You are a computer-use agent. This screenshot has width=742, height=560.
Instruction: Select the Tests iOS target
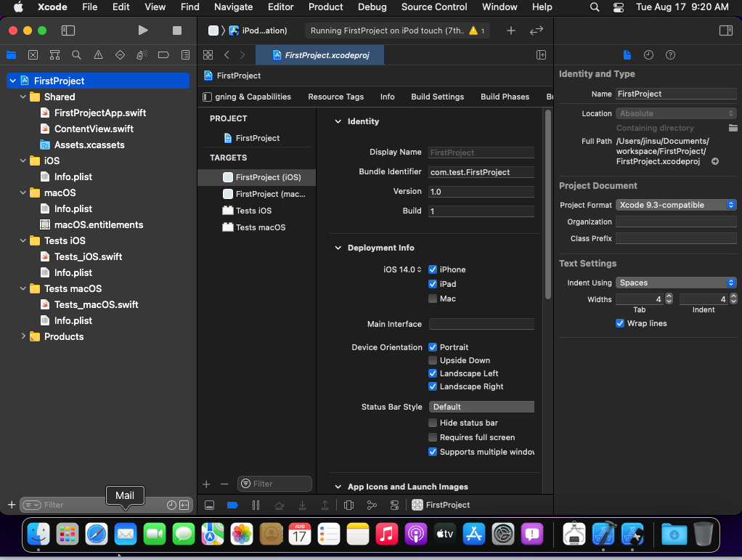pyautogui.click(x=253, y=211)
